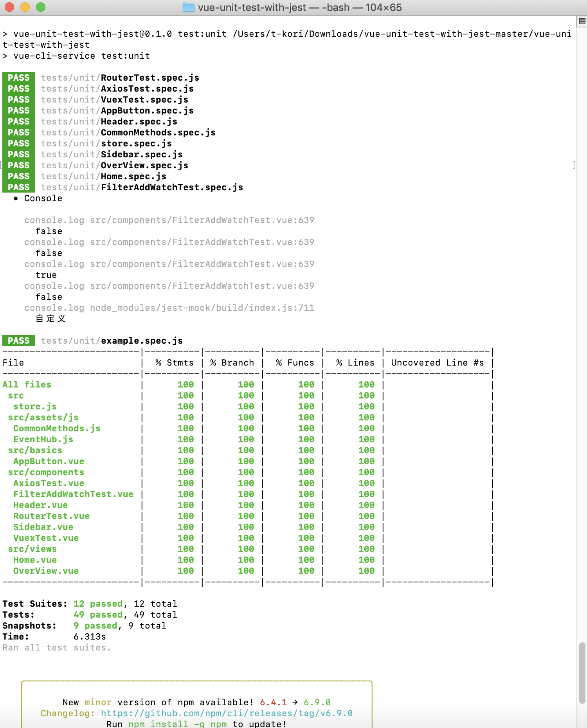Click the terminal vertical scrollbar thumb
Image resolution: width=587 pixels, height=728 pixels.
(x=582, y=672)
